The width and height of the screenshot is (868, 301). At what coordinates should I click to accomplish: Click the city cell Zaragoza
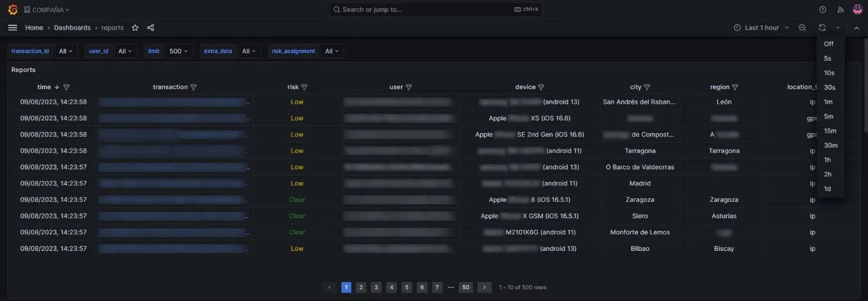click(640, 200)
